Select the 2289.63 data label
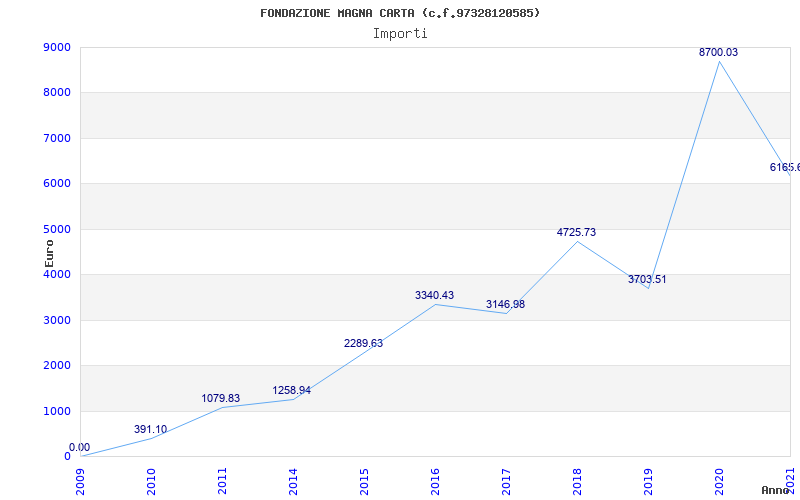This screenshot has width=800, height=500. [363, 343]
